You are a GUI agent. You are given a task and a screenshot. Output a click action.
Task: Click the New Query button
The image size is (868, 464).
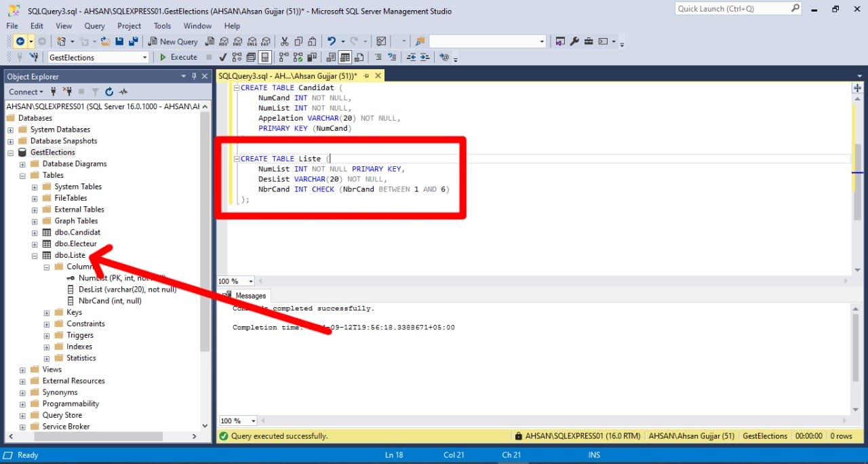(173, 41)
